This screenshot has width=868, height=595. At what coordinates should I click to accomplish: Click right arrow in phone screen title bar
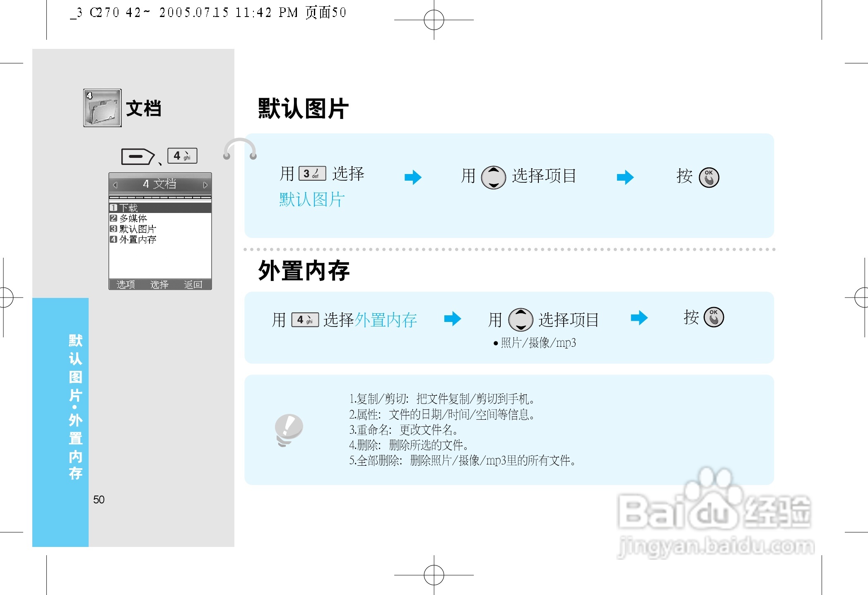(205, 185)
